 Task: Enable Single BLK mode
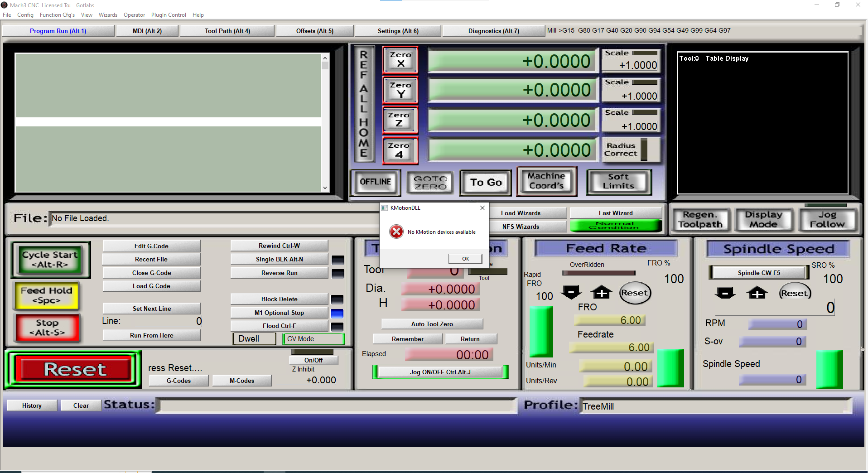point(279,260)
